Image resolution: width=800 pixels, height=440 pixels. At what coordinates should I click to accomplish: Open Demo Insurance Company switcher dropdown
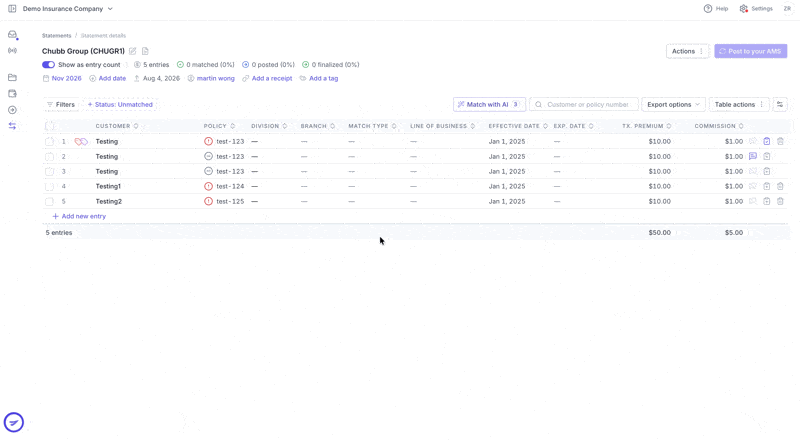pos(67,9)
